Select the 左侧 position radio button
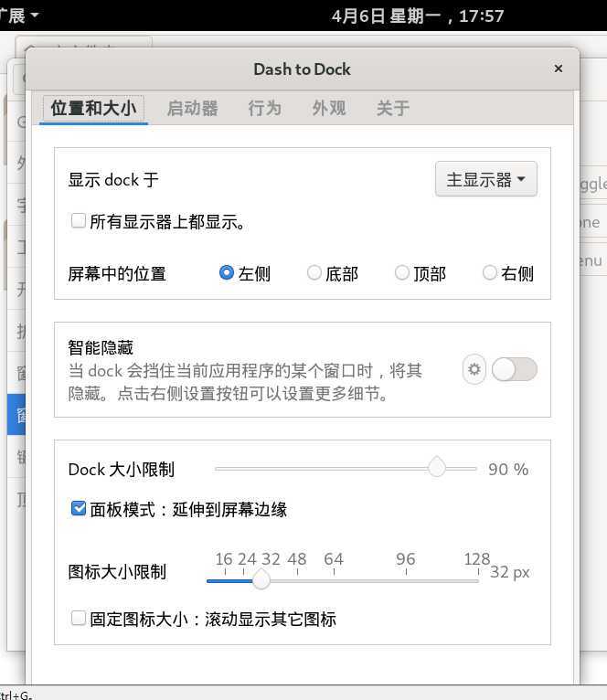 point(227,272)
